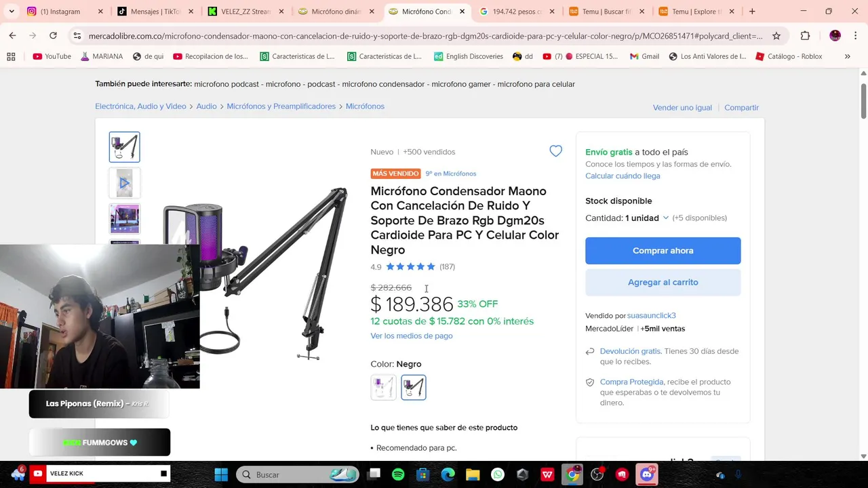Open Electrónica, Audio y Video breadcrumb

140,106
